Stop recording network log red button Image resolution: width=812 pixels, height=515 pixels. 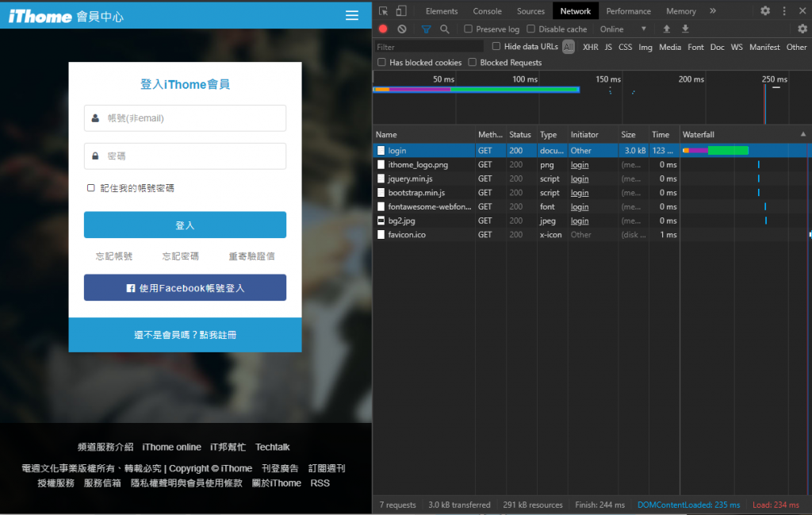click(x=383, y=29)
